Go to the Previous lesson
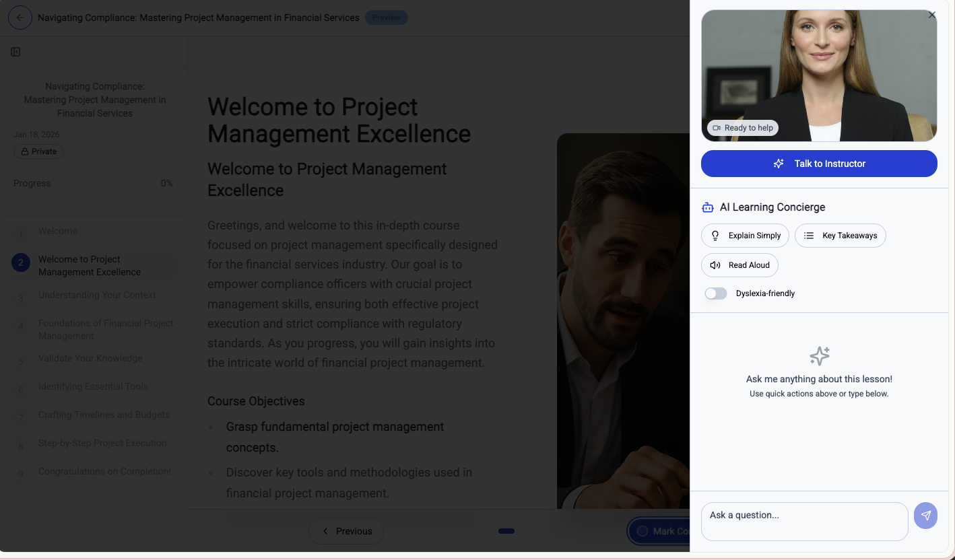955x560 pixels. pyautogui.click(x=346, y=531)
